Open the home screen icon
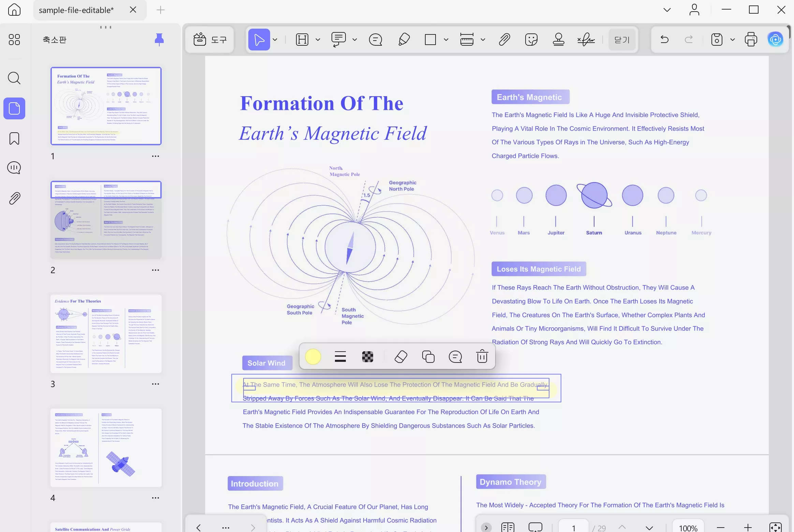Image resolution: width=794 pixels, height=532 pixels. pyautogui.click(x=14, y=10)
